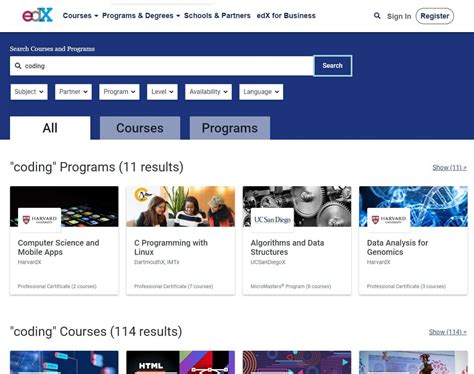Click the "coding" Courses (114 results) heading
The image size is (474, 374).
pos(96,331)
